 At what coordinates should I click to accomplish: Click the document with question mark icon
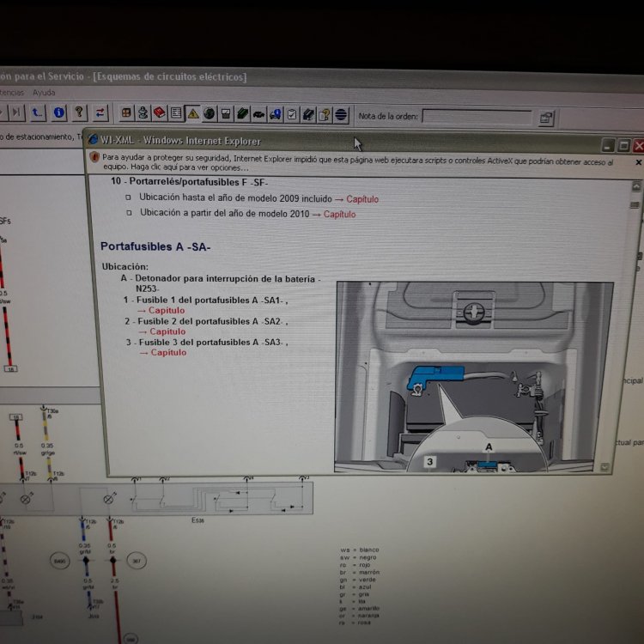pos(325,115)
